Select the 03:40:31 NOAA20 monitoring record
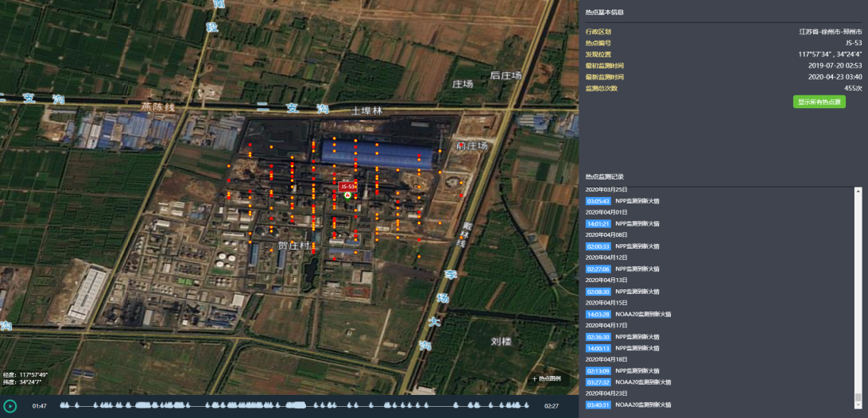 coord(598,405)
